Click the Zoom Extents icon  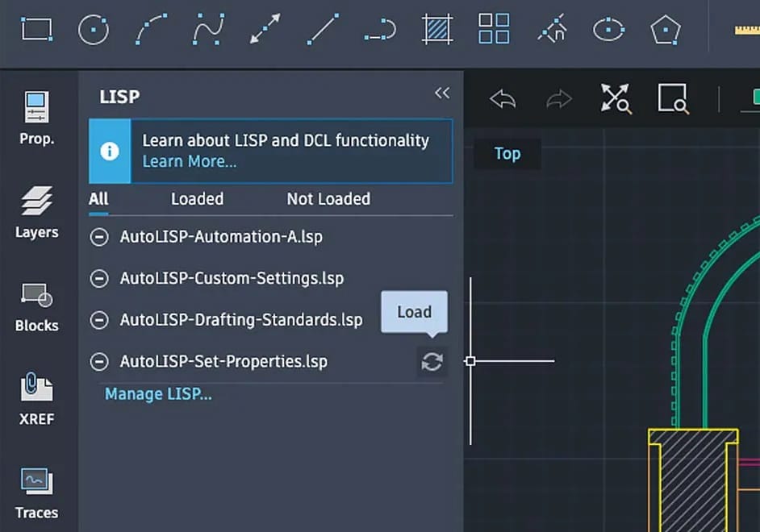[x=616, y=99]
